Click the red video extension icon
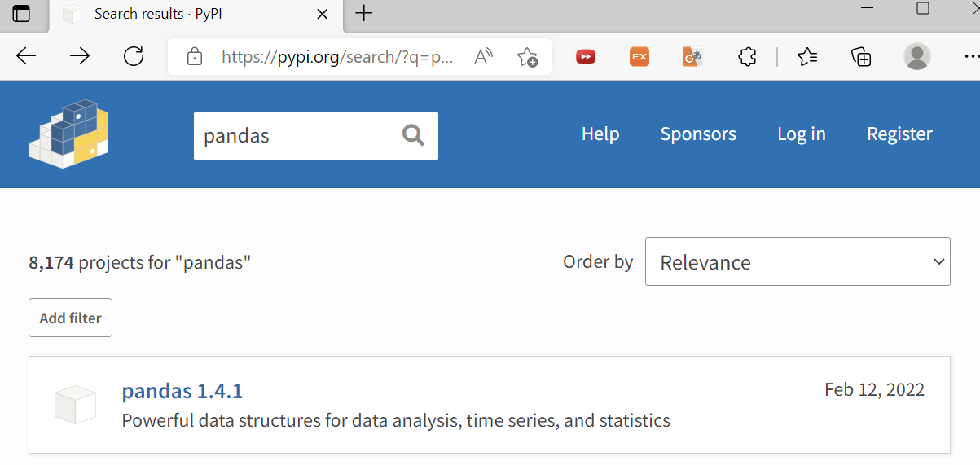 coord(585,56)
